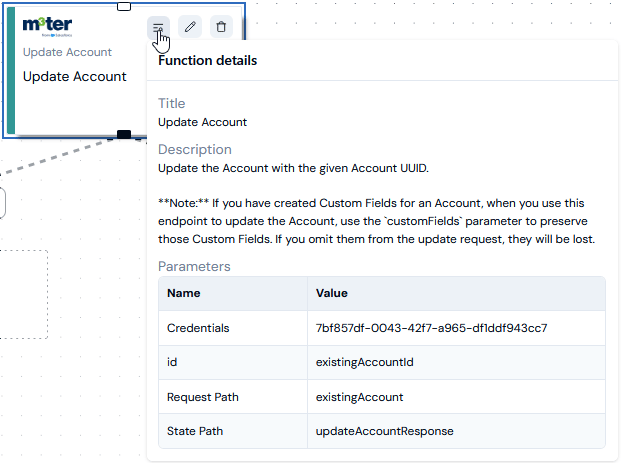Click the m3ter logo on node
This screenshot has width=621, height=463.
tap(48, 27)
